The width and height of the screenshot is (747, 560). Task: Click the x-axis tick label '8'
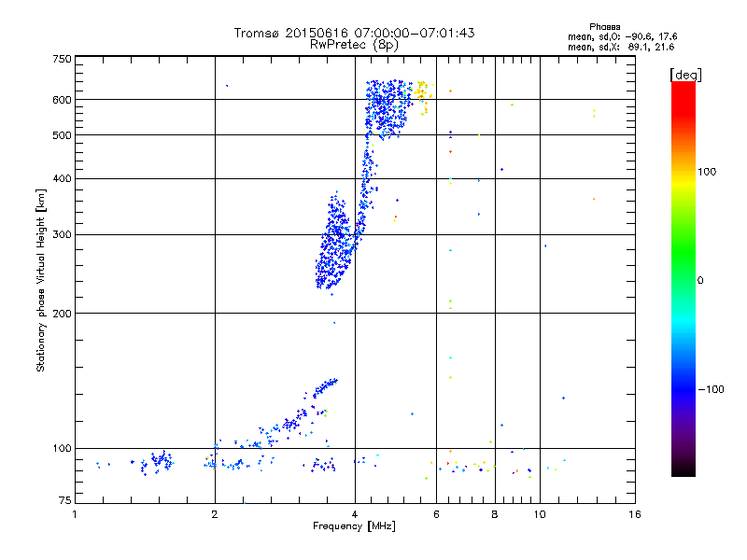495,514
